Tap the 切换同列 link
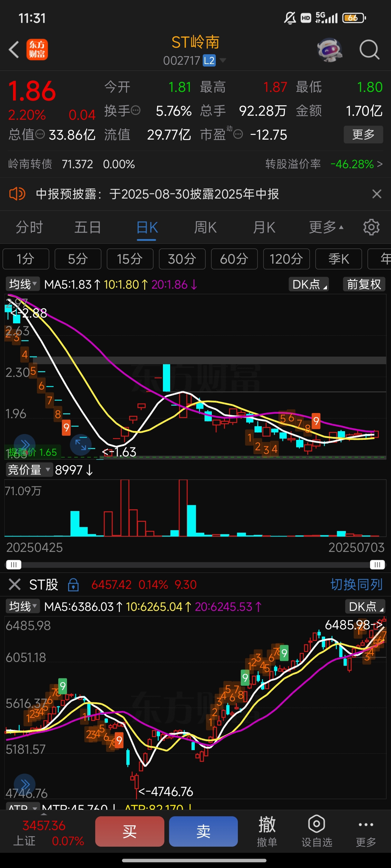The width and height of the screenshot is (391, 868). pos(356,584)
